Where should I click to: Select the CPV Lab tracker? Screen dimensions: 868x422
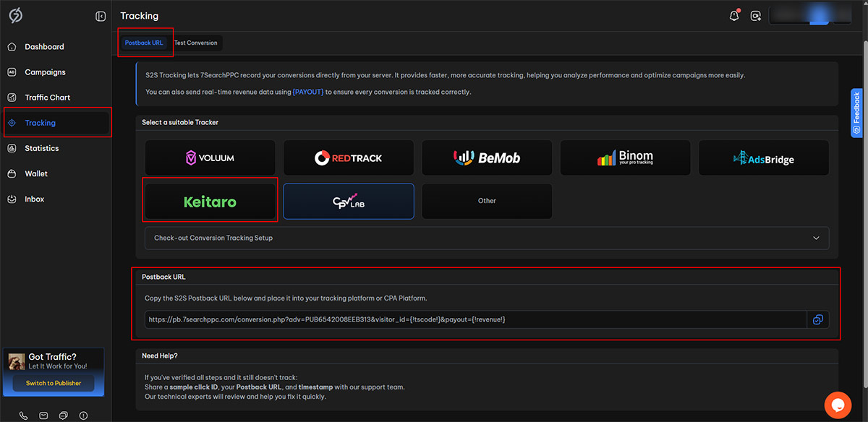click(349, 202)
